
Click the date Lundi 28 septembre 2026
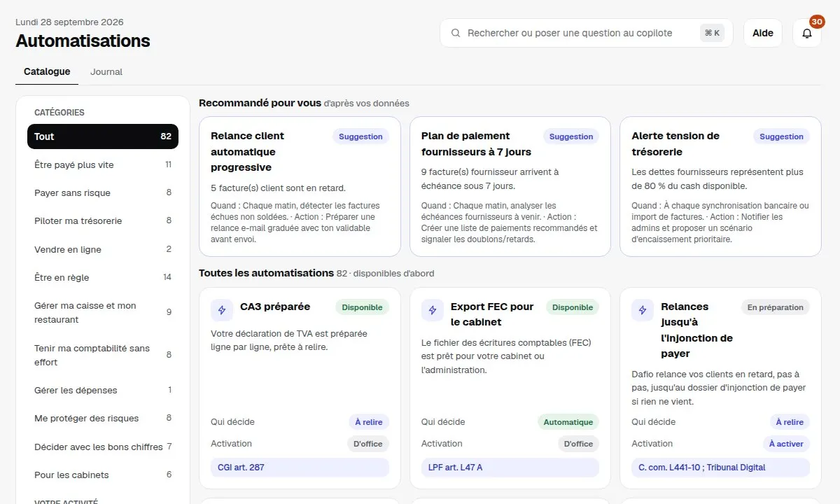tap(69, 22)
